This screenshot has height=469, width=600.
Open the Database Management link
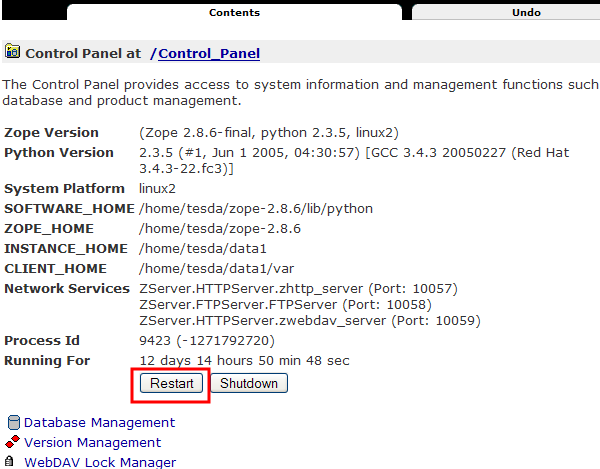[x=99, y=423]
